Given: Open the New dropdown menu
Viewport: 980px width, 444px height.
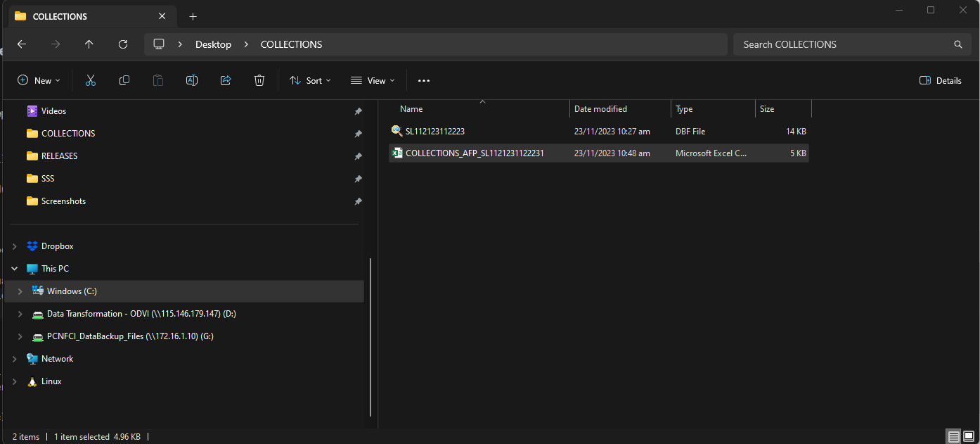Looking at the screenshot, I should click(39, 81).
